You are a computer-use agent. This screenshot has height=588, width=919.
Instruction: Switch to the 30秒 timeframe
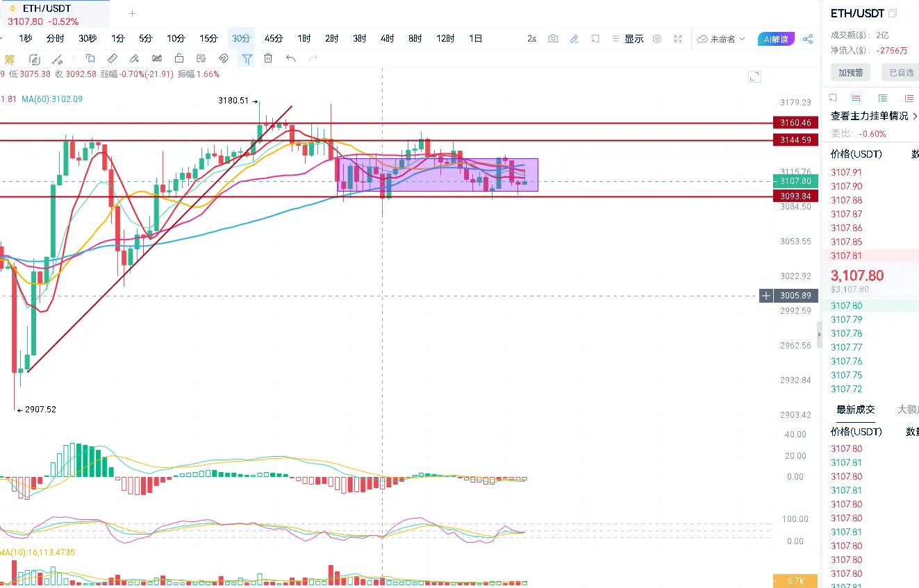click(88, 39)
